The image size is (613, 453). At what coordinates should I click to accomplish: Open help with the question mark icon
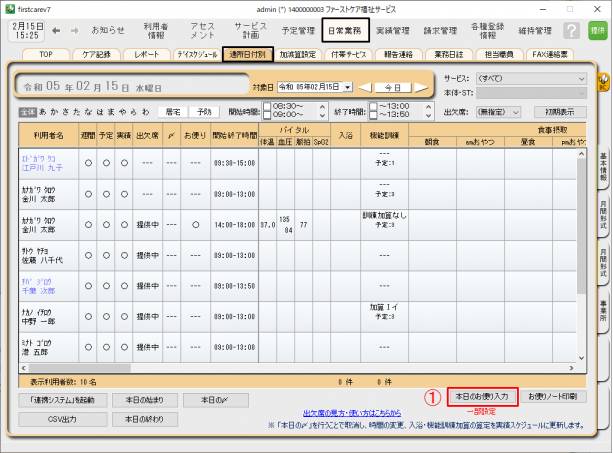point(572,31)
